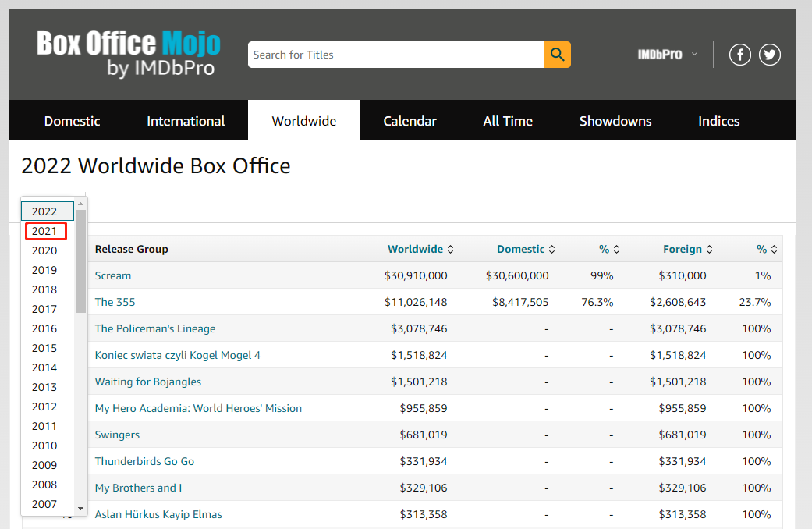812x529 pixels.
Task: Click the orange search magnifier button
Action: 557,55
